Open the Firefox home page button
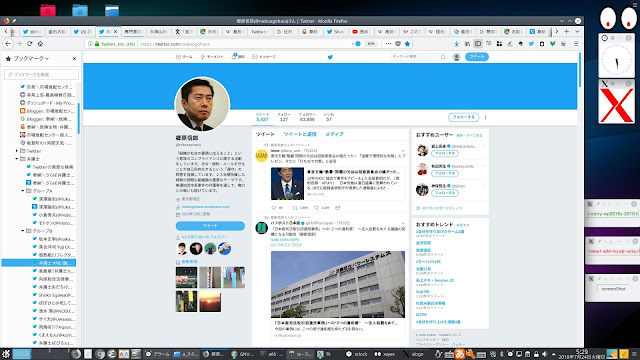This screenshot has height=360, width=640. tap(40, 44)
